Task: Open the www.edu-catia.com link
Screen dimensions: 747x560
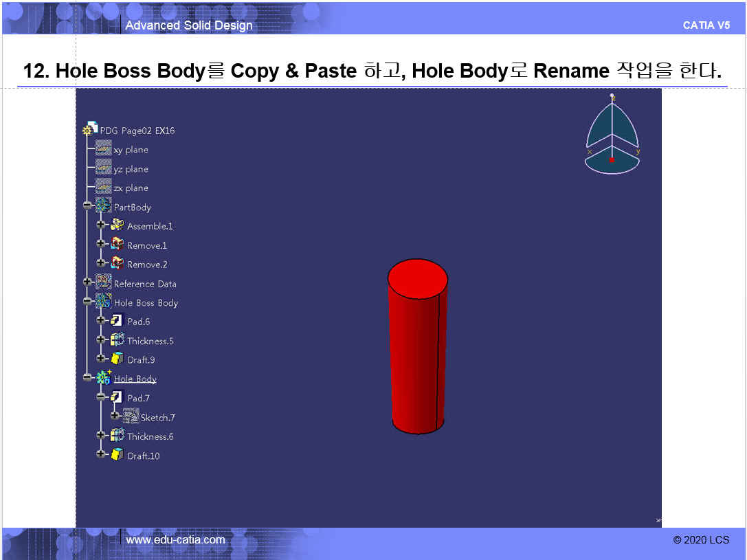Action: point(176,540)
